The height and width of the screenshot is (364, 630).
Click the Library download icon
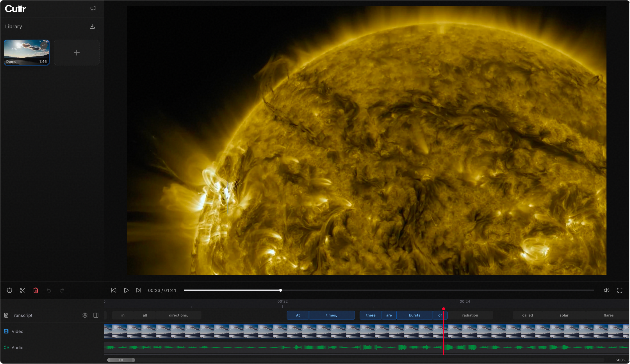[92, 26]
